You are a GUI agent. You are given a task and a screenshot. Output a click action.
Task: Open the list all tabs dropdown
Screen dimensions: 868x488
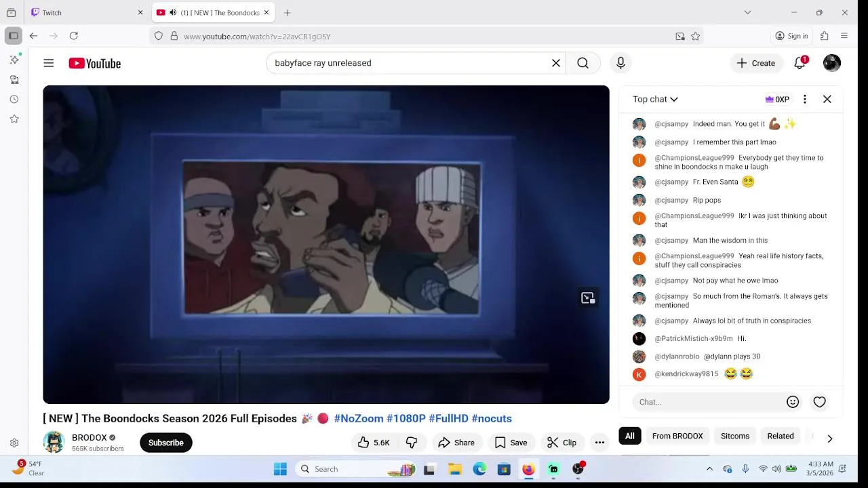pos(747,12)
